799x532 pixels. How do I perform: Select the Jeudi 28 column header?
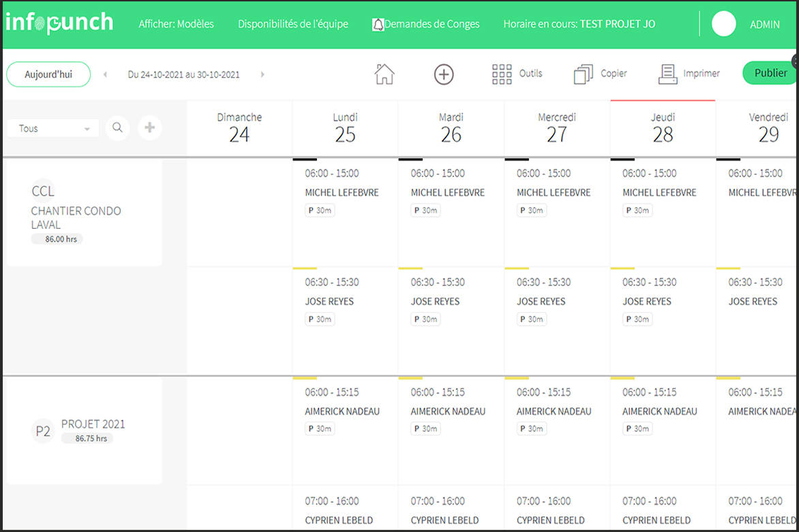click(663, 128)
